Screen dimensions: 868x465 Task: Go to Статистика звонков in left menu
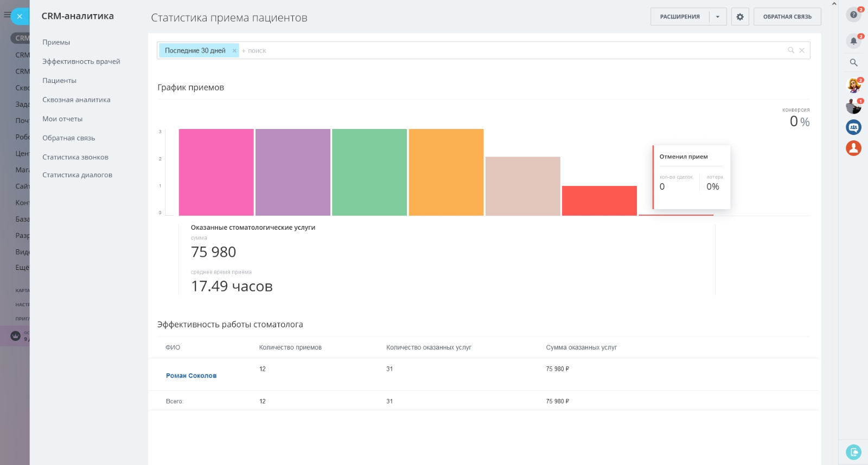pos(75,157)
